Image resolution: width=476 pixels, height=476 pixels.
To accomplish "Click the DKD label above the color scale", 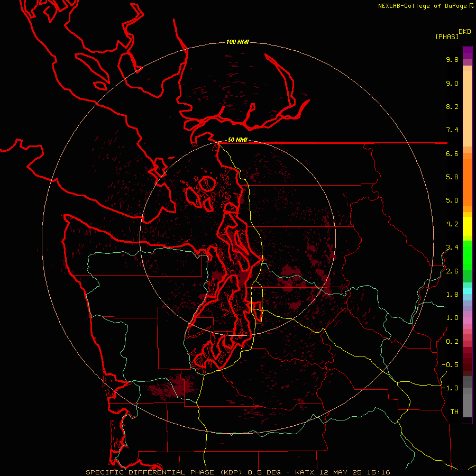I will [x=465, y=32].
